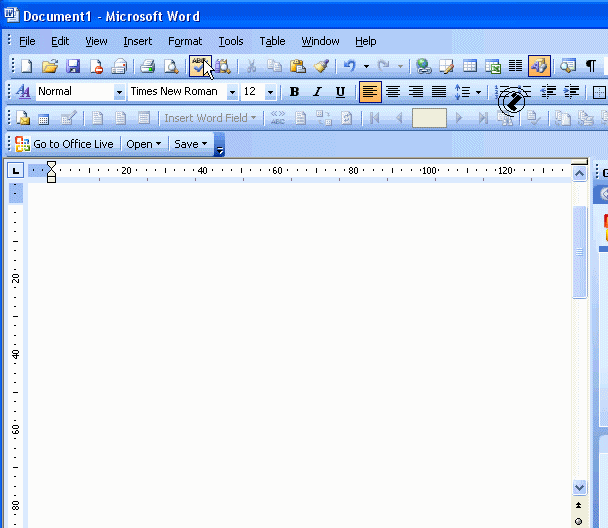Expand the Normal style dropdown

[119, 92]
